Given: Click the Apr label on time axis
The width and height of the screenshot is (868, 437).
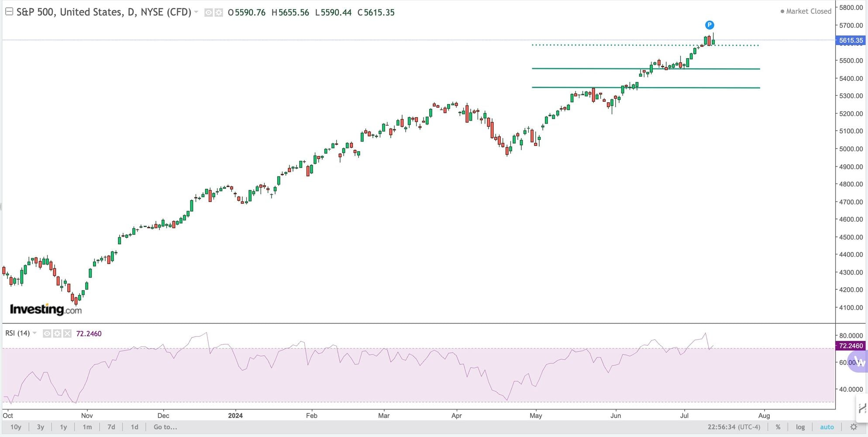Looking at the screenshot, I should [456, 416].
